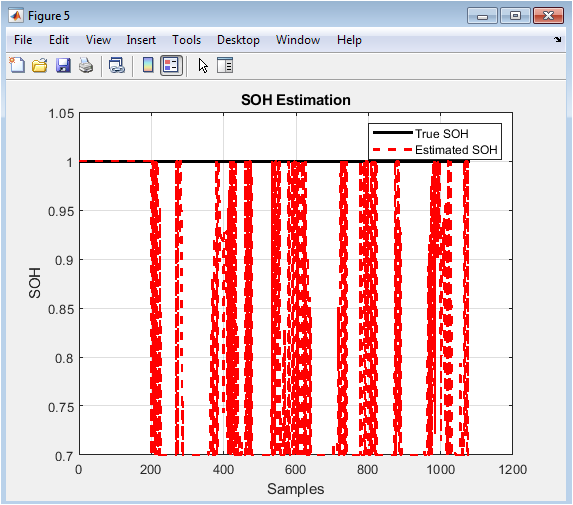Click the Link Plot toolbar icon
Image resolution: width=573 pixels, height=505 pixels.
(x=117, y=66)
